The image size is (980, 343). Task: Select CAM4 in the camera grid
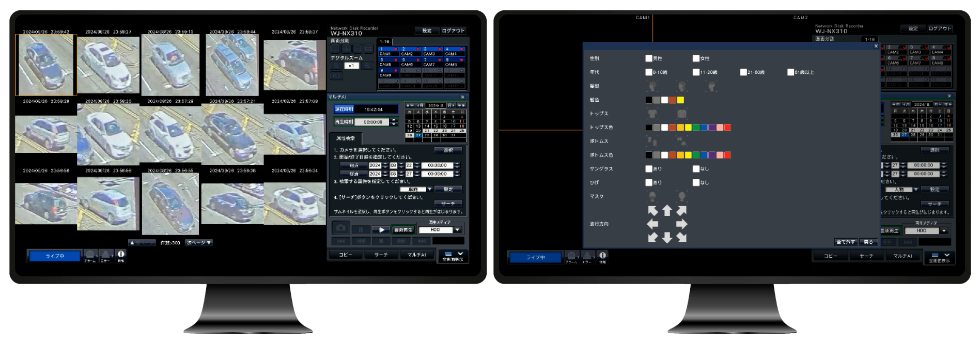pos(455,52)
